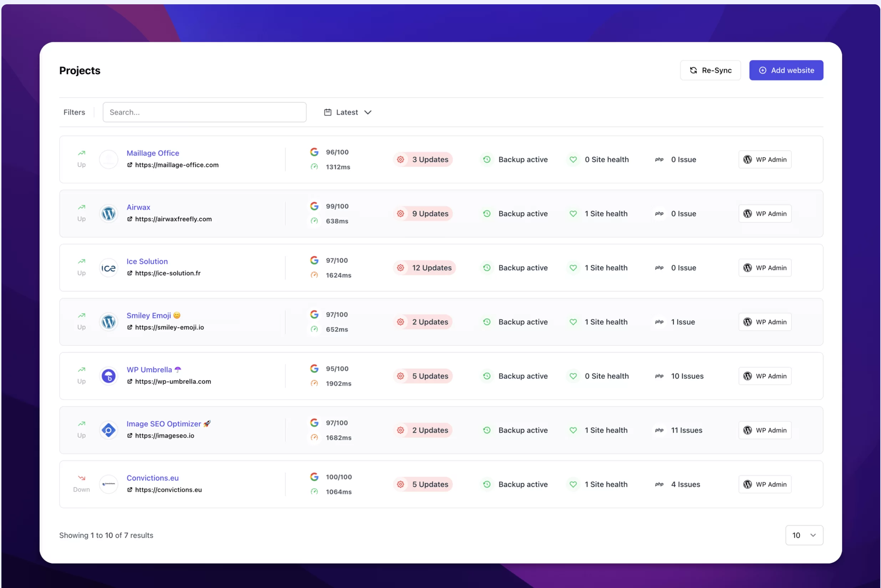
Task: Click the Re-Sync icon button
Action: coord(693,70)
